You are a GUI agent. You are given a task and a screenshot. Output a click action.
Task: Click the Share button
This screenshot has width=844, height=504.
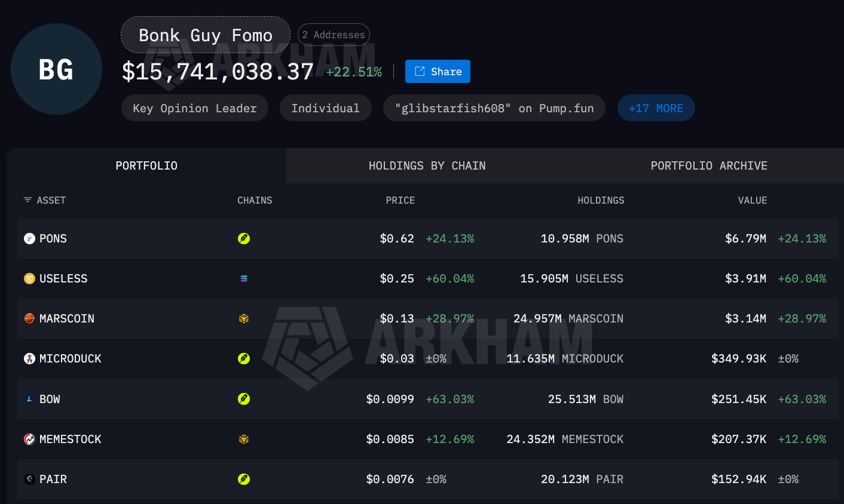(x=438, y=72)
